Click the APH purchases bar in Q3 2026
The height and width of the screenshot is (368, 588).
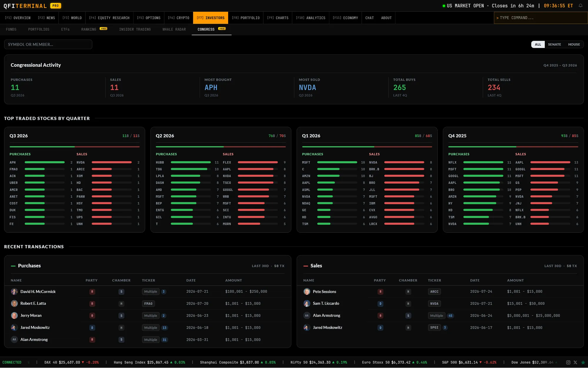pyautogui.click(x=45, y=162)
